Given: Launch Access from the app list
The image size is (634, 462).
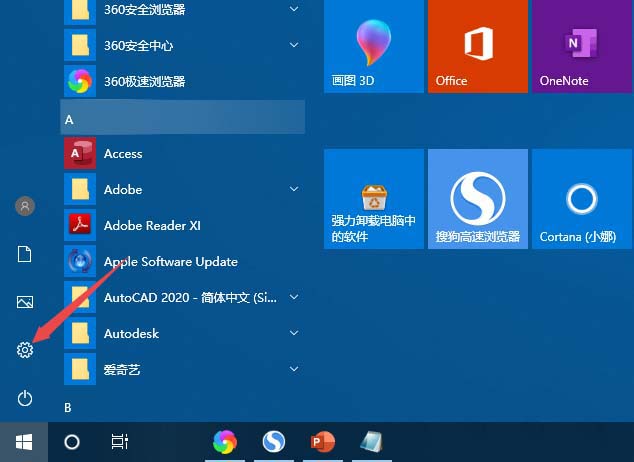Looking at the screenshot, I should [184, 153].
